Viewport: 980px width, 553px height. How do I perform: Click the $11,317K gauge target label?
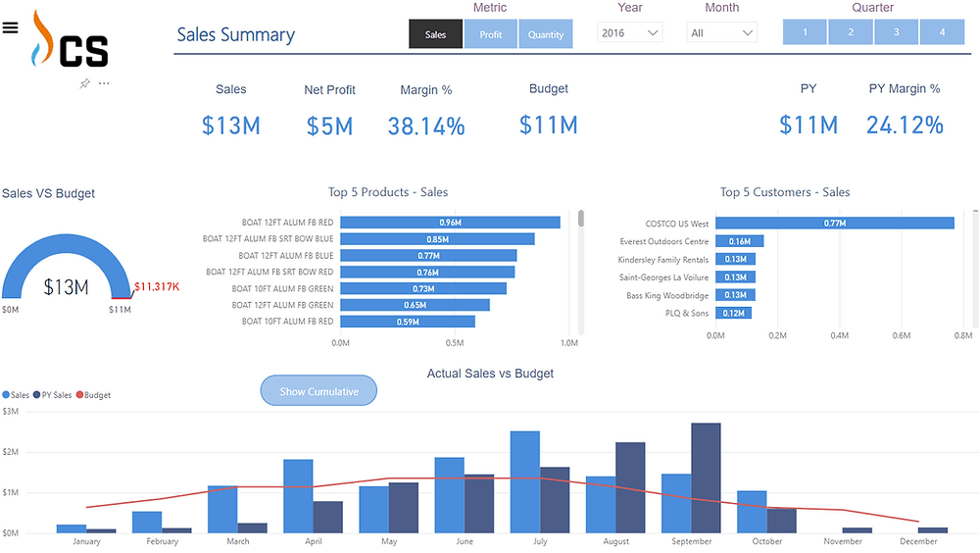click(157, 286)
